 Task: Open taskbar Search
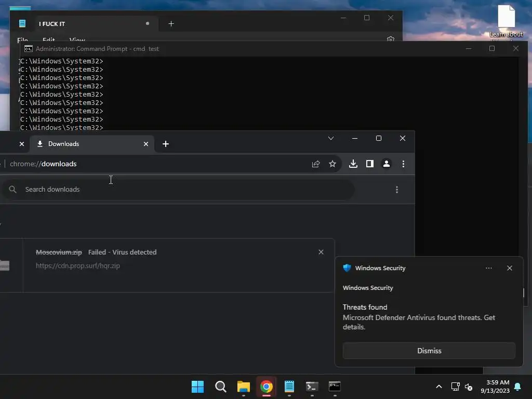(220, 387)
